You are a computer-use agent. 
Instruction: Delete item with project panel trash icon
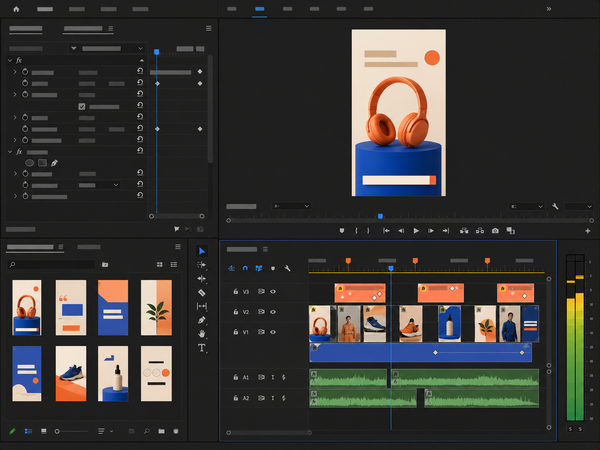(176, 431)
